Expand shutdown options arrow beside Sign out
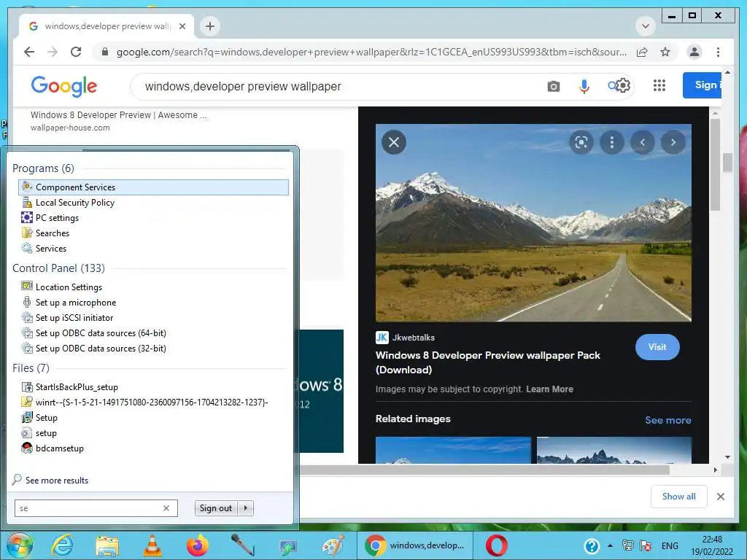The image size is (747, 560). [x=246, y=508]
